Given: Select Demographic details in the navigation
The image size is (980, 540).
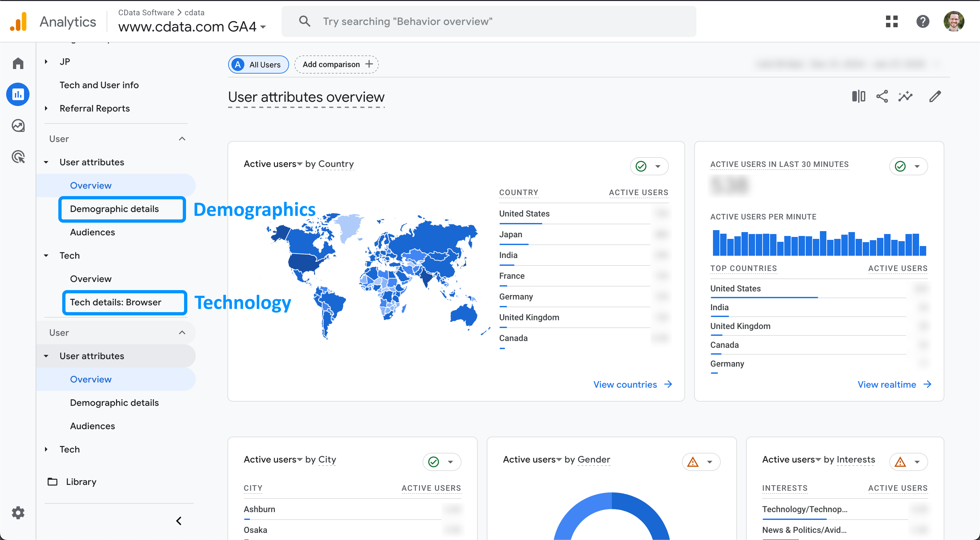Looking at the screenshot, I should [x=114, y=209].
